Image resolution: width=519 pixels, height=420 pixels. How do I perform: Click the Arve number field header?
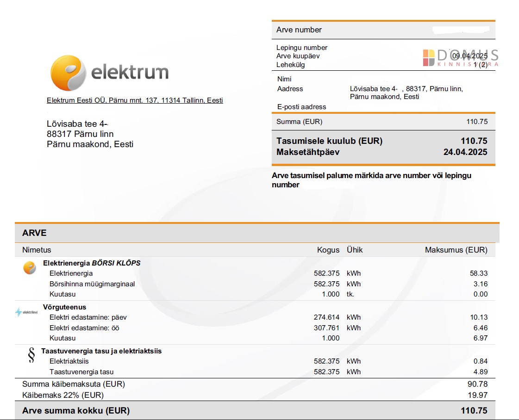coord(299,30)
